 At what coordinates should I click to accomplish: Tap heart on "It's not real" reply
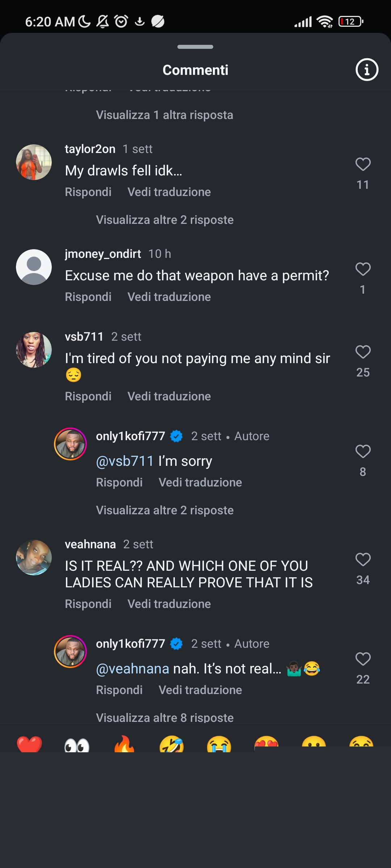pos(363,659)
